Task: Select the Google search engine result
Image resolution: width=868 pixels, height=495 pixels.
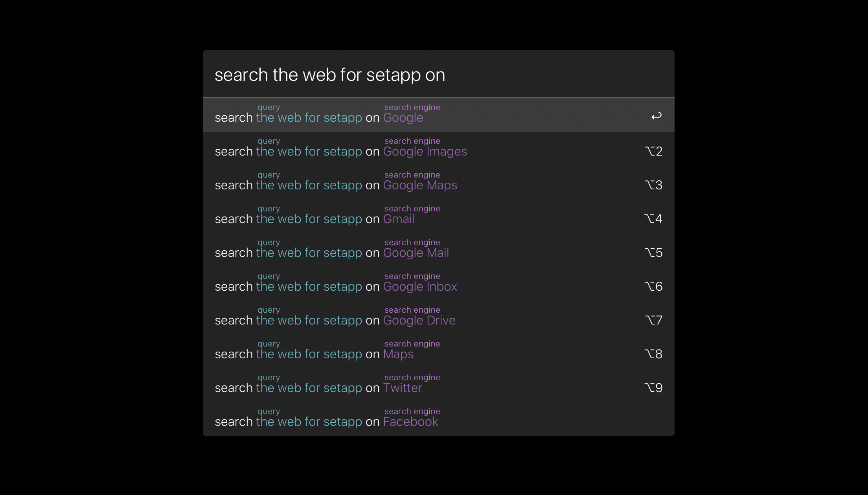Action: [439, 115]
